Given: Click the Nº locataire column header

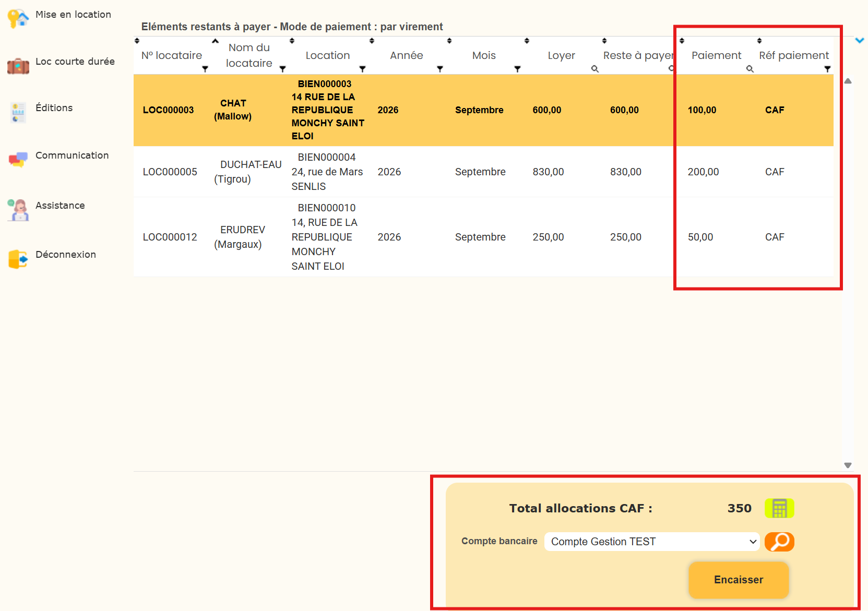Looking at the screenshot, I should [x=172, y=55].
